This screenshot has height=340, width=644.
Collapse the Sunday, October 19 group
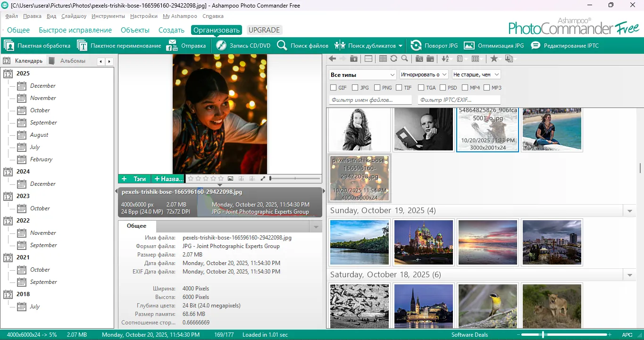630,211
